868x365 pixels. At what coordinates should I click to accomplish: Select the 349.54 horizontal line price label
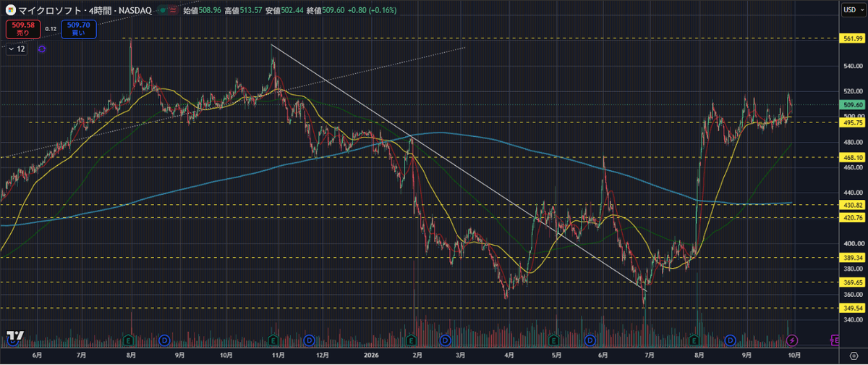pos(851,308)
